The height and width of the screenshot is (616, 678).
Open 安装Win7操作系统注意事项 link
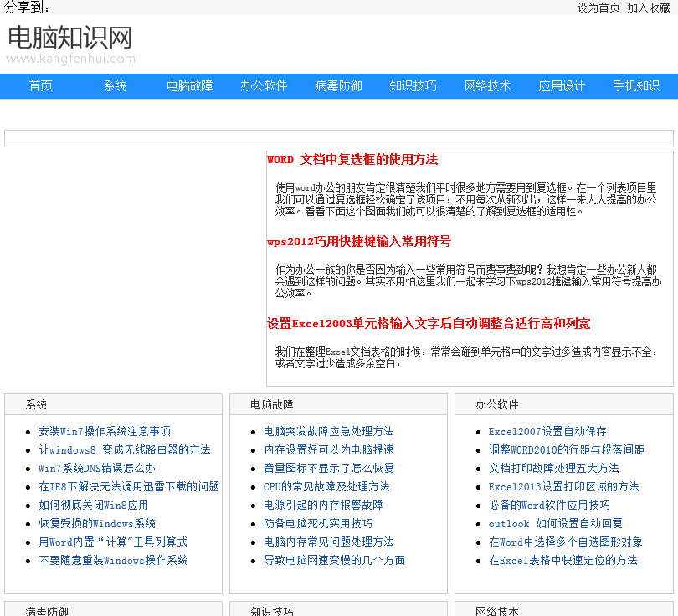point(105,431)
